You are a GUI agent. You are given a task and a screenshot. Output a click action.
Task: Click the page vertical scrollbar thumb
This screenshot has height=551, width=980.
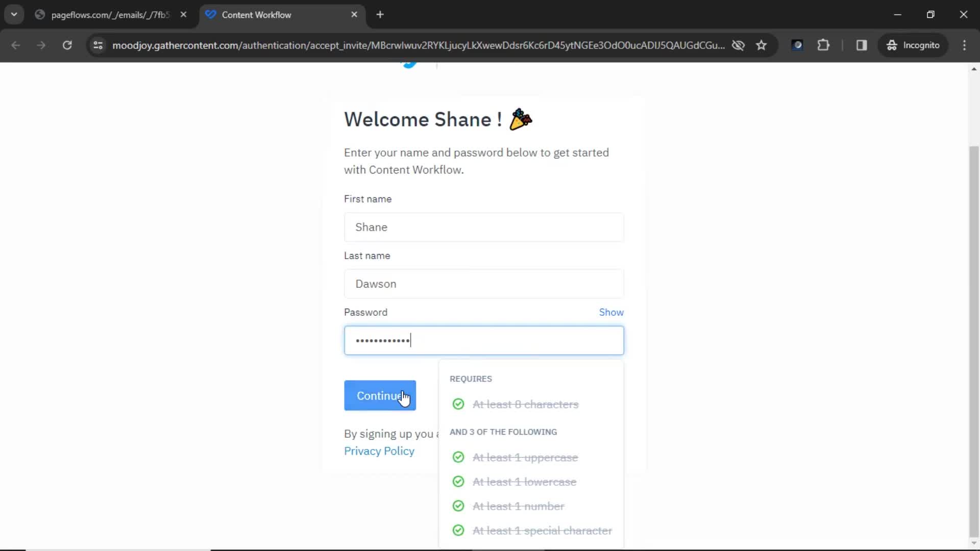974,341
